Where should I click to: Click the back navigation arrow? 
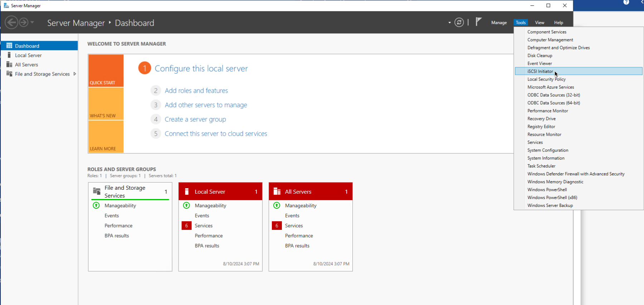click(x=11, y=23)
